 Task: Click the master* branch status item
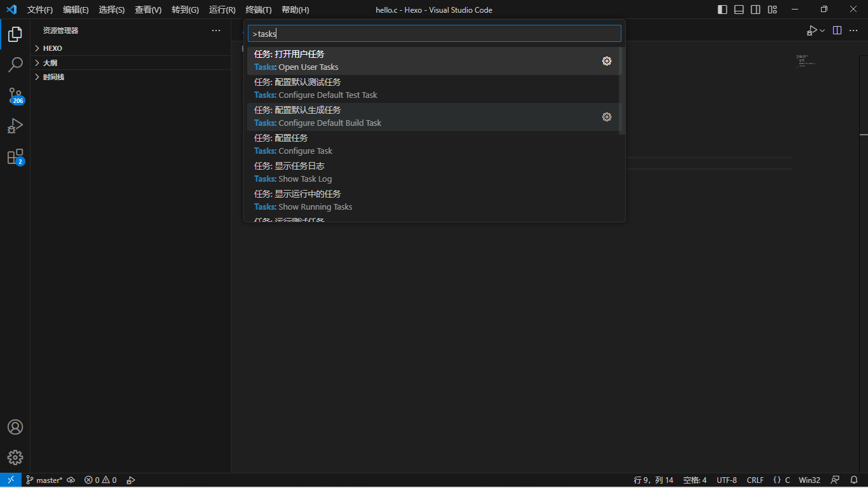tap(44, 480)
